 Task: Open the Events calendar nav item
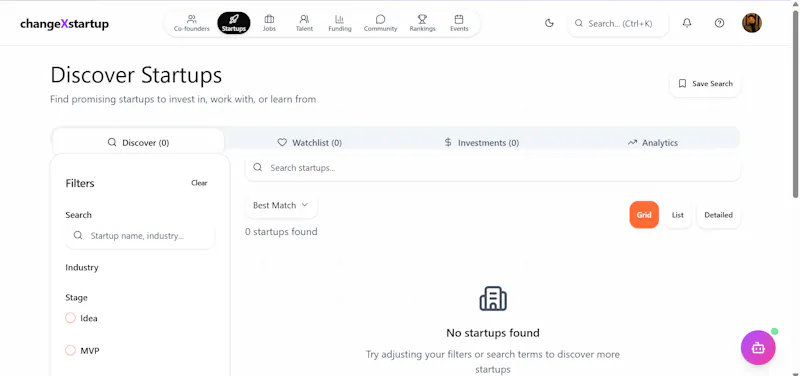tap(459, 23)
